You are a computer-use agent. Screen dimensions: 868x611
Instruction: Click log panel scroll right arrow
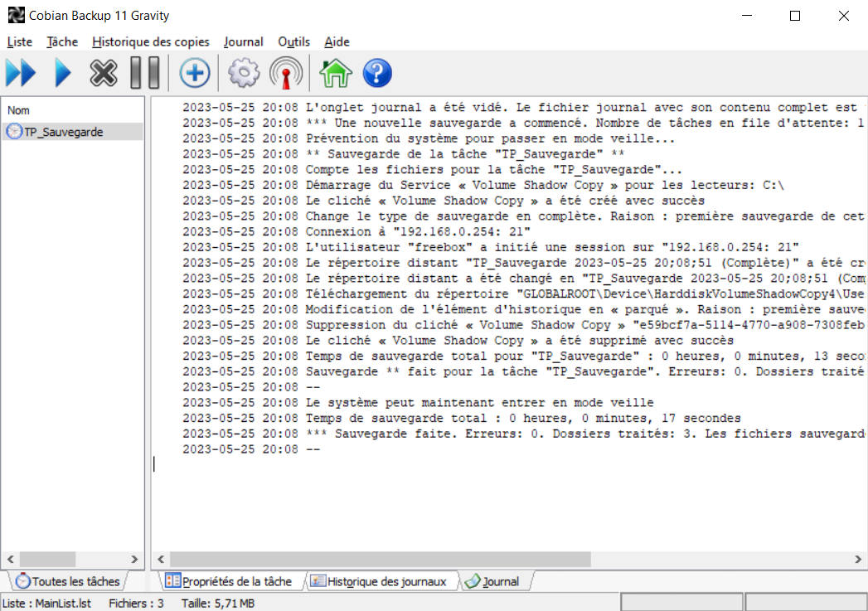[858, 560]
